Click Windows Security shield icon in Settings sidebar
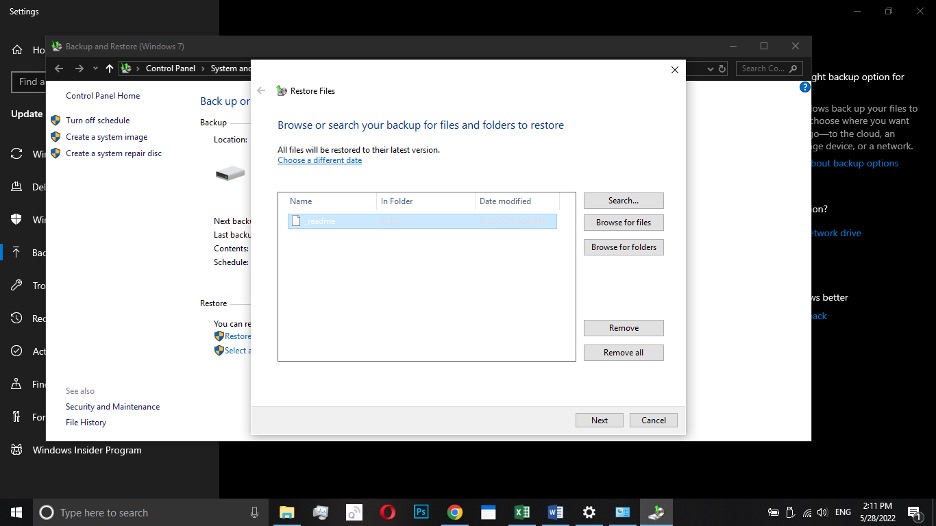The width and height of the screenshot is (936, 526). tap(17, 219)
